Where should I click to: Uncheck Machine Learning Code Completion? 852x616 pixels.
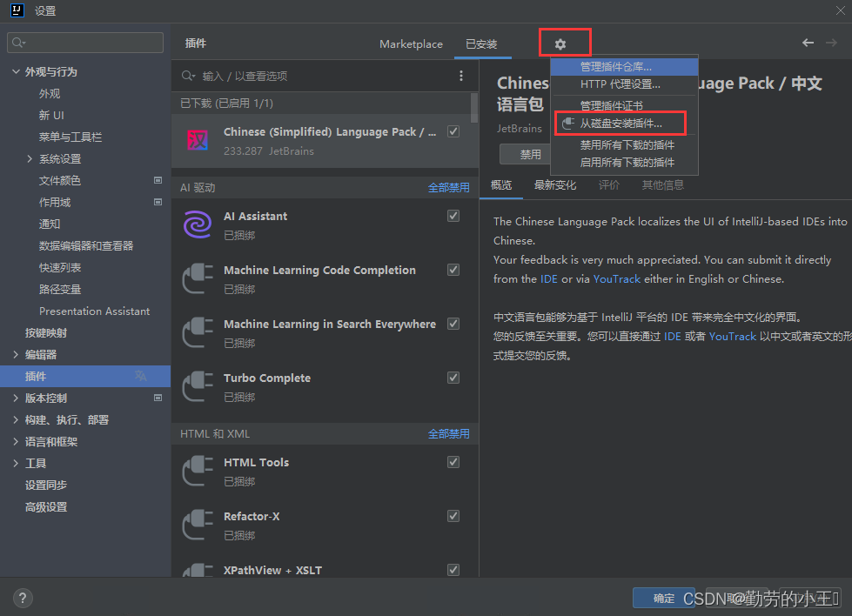(x=453, y=270)
